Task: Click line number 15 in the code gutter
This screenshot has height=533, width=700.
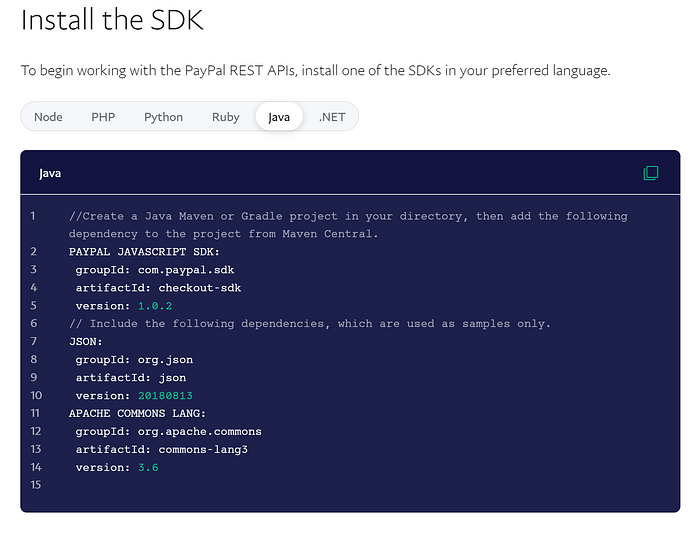Action: [36, 485]
